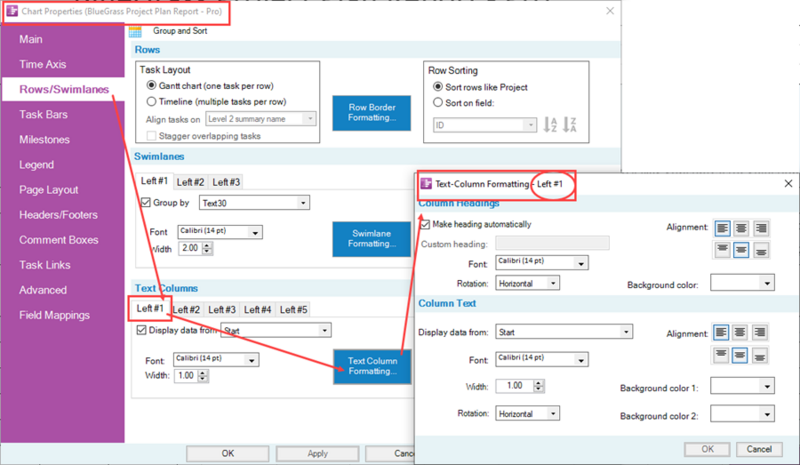This screenshot has height=465, width=800.
Task: Sort rows ascending A to Z
Action: (550, 125)
